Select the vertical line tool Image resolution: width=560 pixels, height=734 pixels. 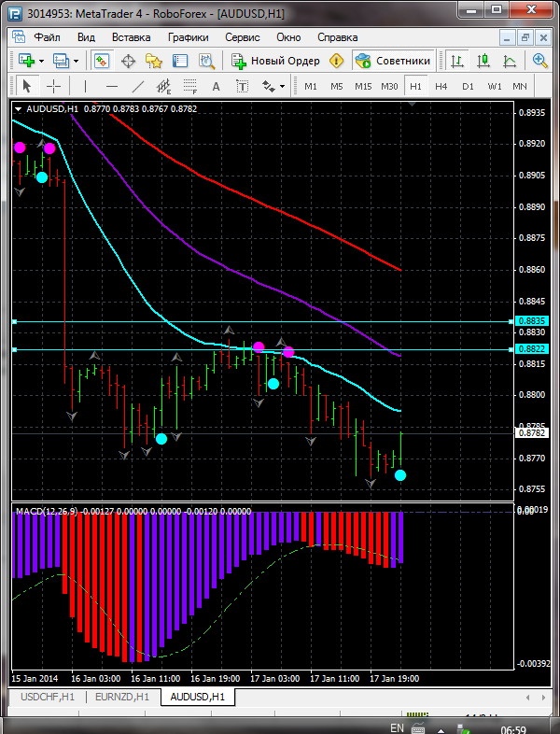click(x=85, y=86)
